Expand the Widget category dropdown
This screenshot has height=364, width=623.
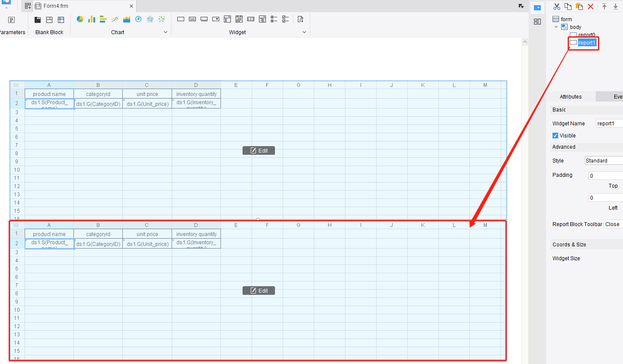pos(305,32)
